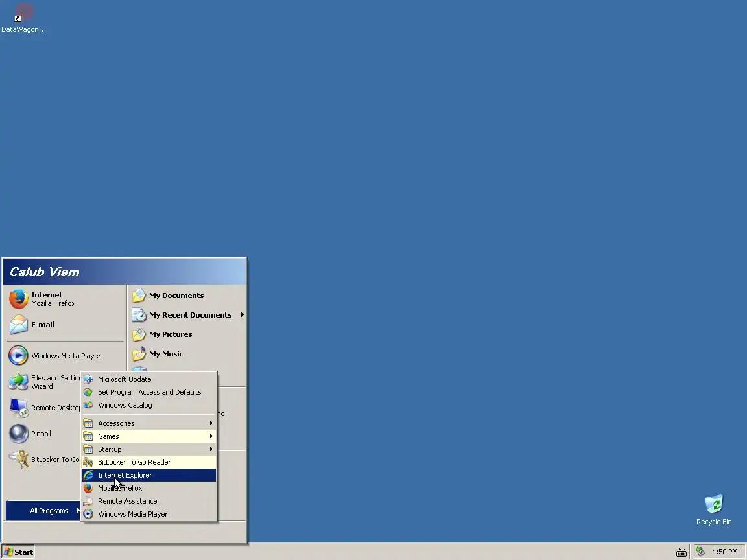Click the Games folder label
Screen dimensions: 747x560
[109, 436]
